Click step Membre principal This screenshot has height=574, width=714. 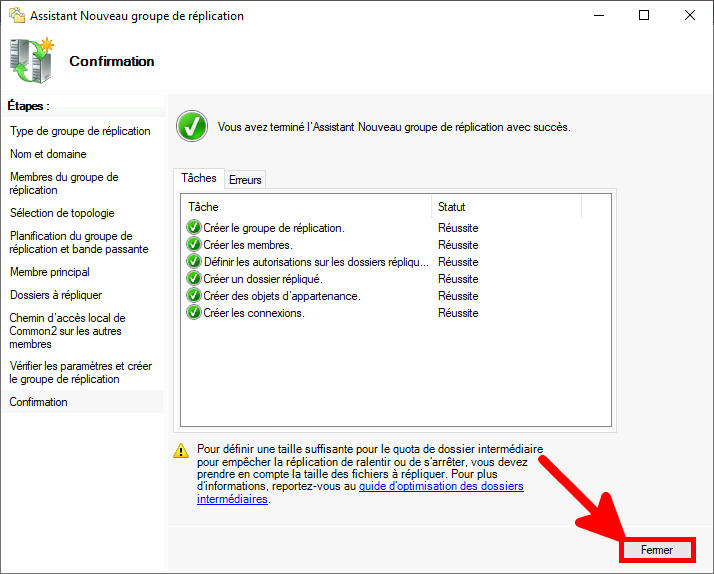(x=50, y=272)
